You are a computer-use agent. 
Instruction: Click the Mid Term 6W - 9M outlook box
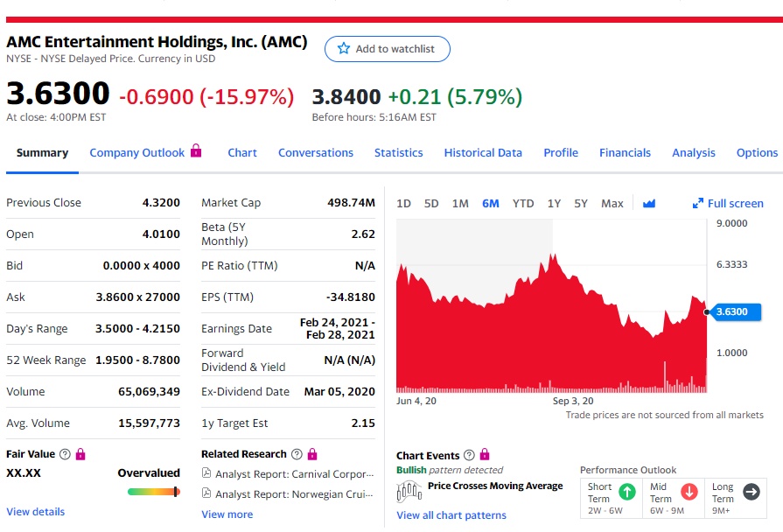(x=674, y=498)
